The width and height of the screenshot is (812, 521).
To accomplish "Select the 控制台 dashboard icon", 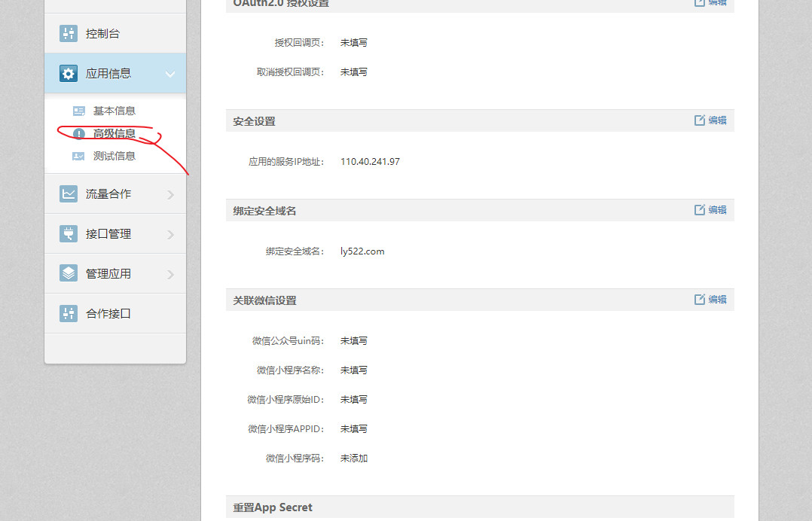I will coord(69,32).
